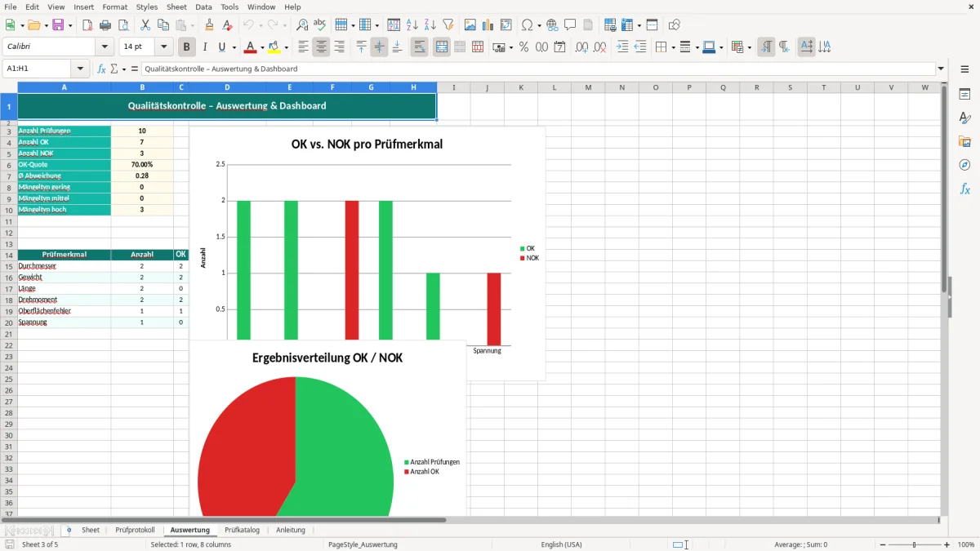Screen dimensions: 980x551
Task: Click the Clear Direct Formatting icon
Action: [227, 25]
